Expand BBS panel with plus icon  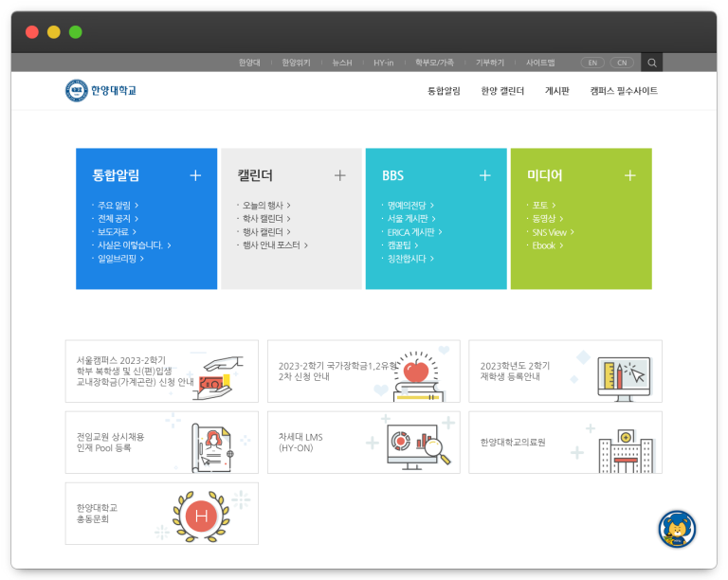[485, 175]
